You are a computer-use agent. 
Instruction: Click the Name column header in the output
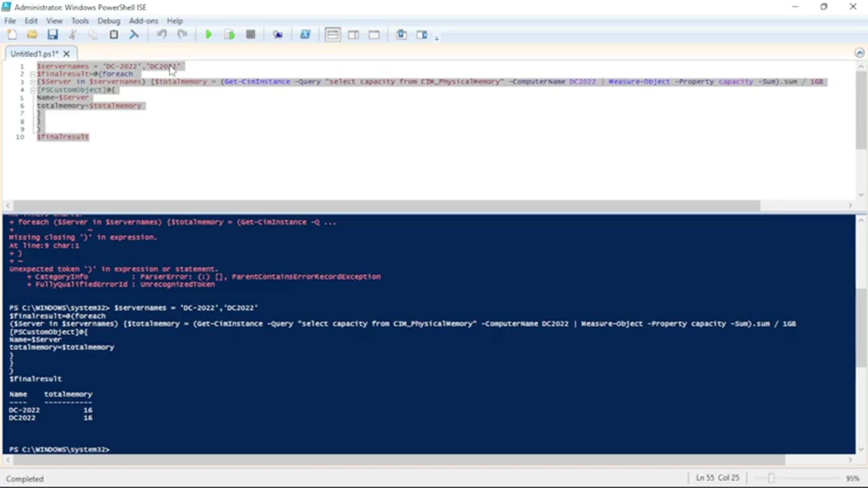pyautogui.click(x=18, y=394)
